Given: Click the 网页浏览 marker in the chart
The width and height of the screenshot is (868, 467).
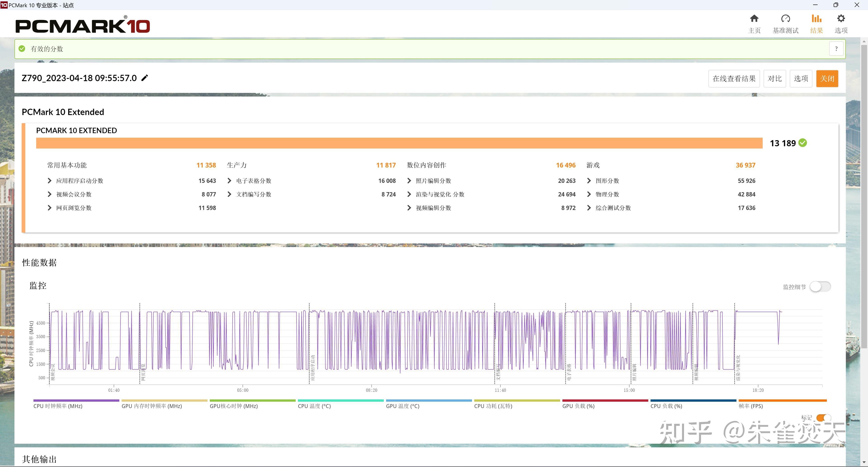Looking at the screenshot, I should pos(143,372).
